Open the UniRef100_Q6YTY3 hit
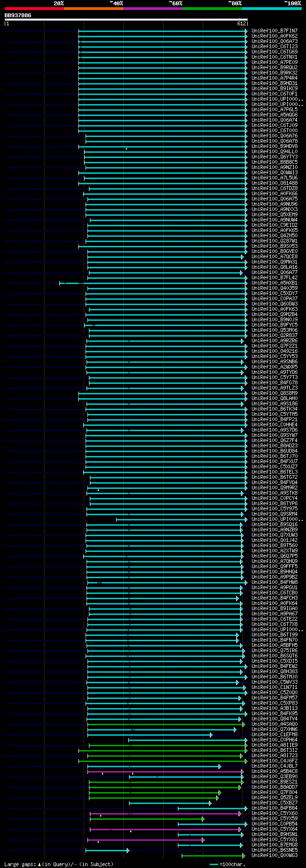 point(274,157)
